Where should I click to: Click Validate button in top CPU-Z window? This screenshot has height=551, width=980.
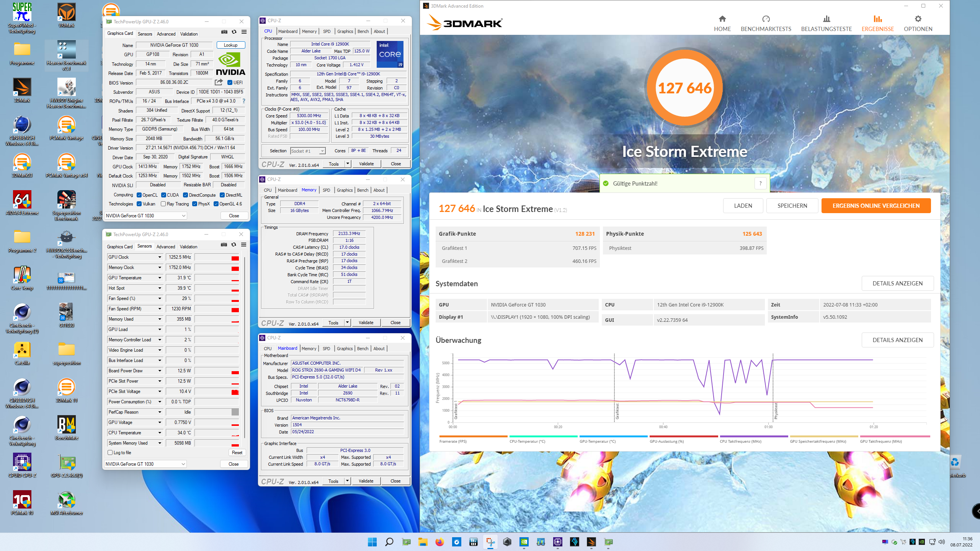[x=366, y=164]
